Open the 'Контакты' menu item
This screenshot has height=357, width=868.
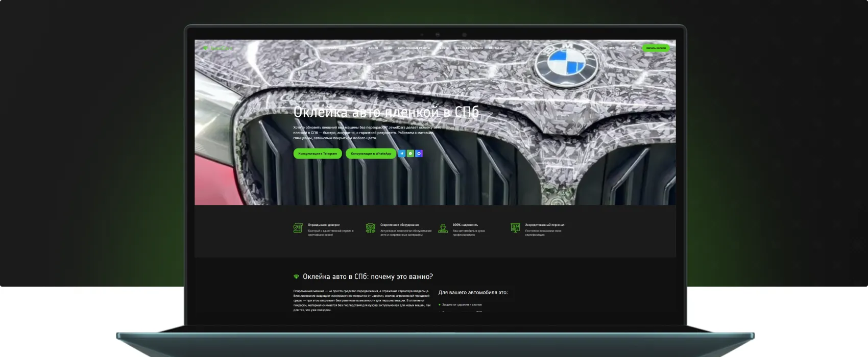pyautogui.click(x=496, y=48)
